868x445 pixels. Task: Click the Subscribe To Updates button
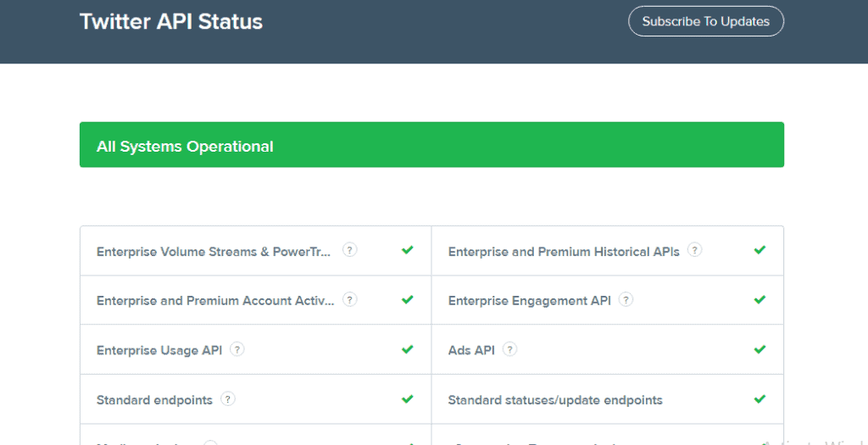[706, 21]
